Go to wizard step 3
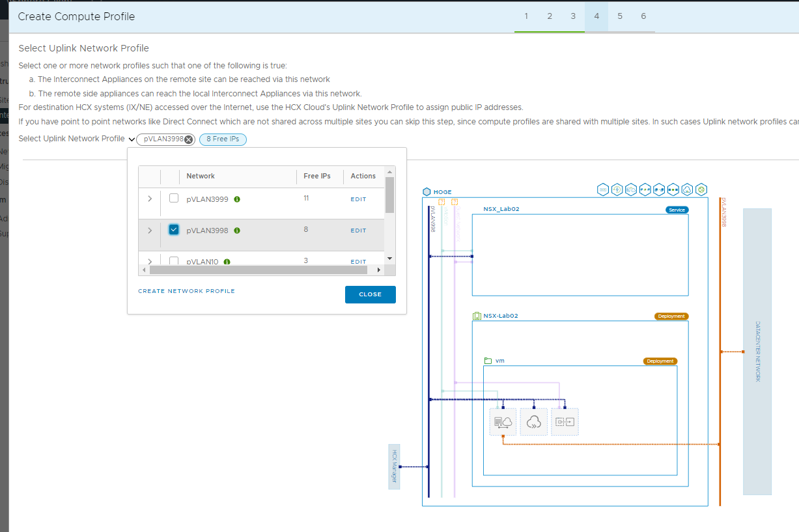The height and width of the screenshot is (532, 799). point(573,16)
